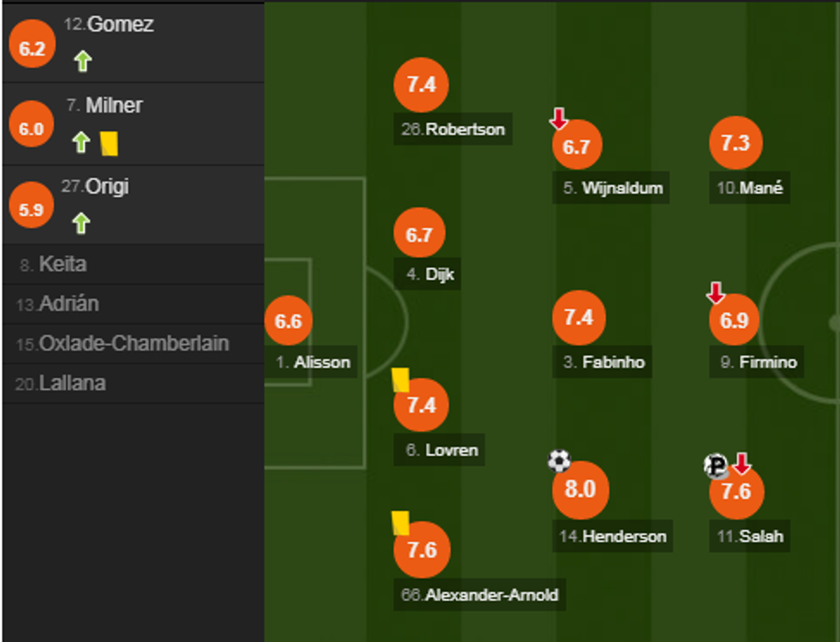Click Mané's 7.3 rating circle
Screen dimensions: 840x642
(735, 143)
